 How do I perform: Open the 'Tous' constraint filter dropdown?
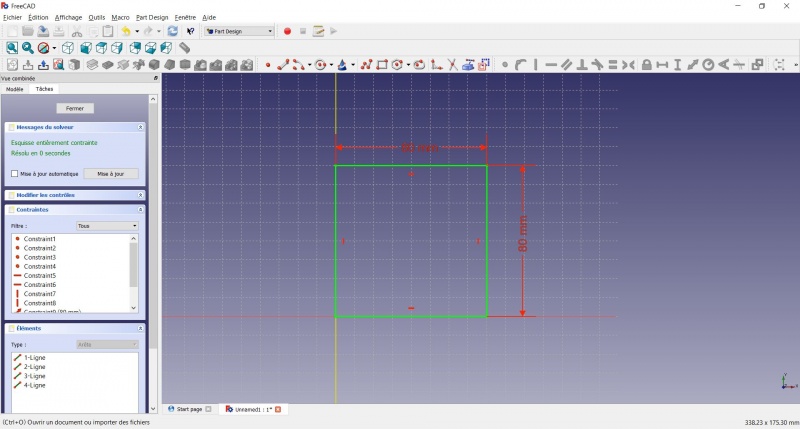coord(107,225)
